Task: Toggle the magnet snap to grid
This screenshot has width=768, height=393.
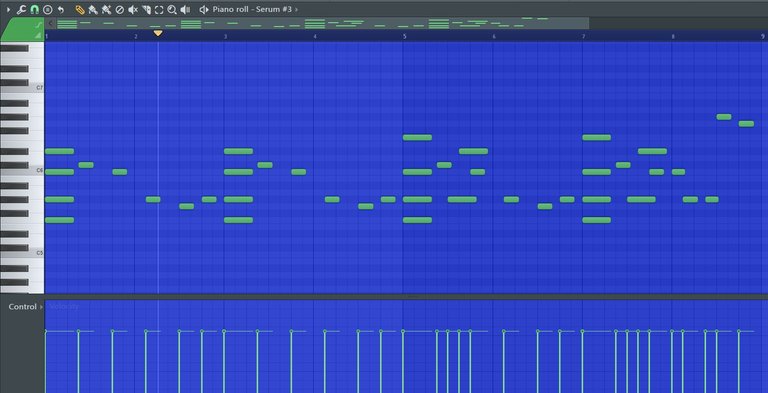Action: point(34,9)
